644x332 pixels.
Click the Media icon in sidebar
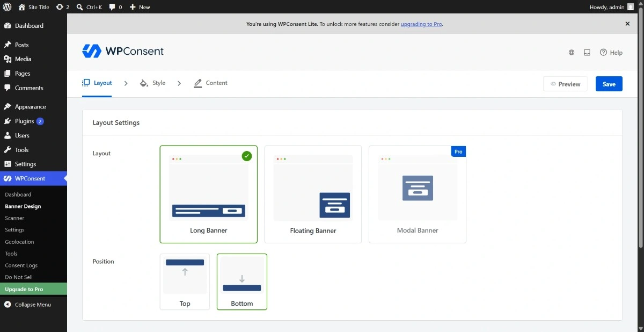click(8, 59)
